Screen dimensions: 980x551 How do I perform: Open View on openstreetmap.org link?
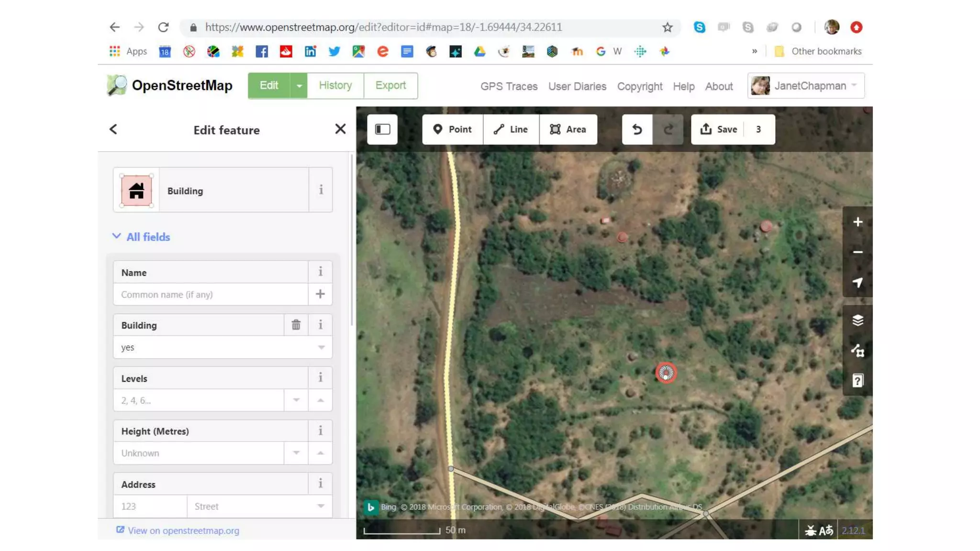[183, 530]
